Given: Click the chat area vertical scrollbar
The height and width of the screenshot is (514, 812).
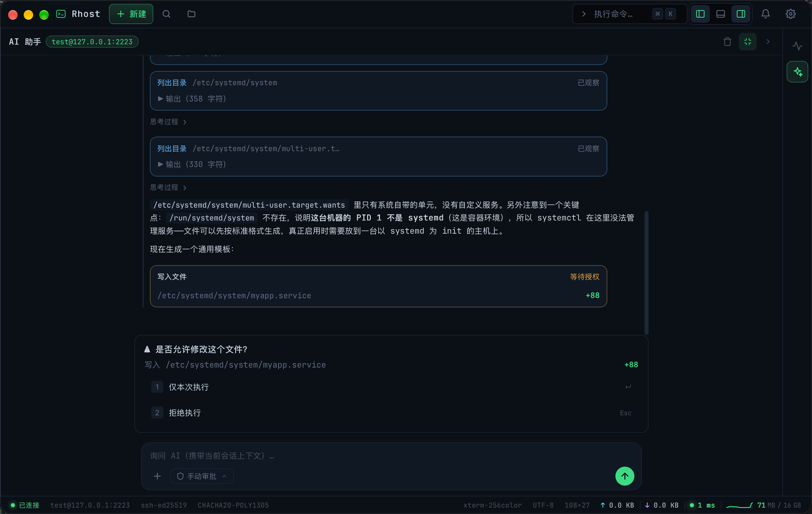Looking at the screenshot, I should click(646, 273).
